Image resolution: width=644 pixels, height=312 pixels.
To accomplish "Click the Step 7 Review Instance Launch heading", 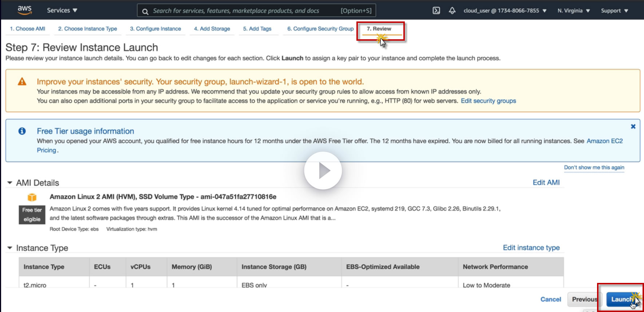I will click(x=82, y=47).
